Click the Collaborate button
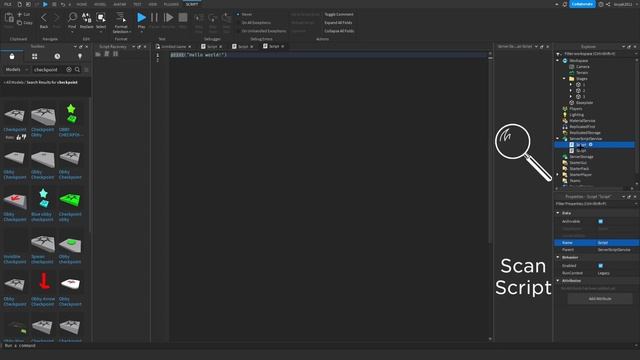The height and width of the screenshot is (360, 640). (582, 4)
